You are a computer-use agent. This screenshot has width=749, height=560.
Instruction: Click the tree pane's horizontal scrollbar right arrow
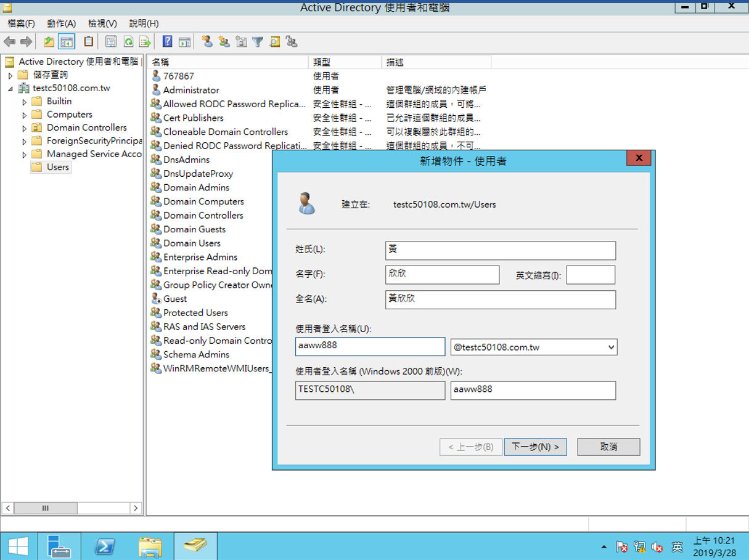136,508
